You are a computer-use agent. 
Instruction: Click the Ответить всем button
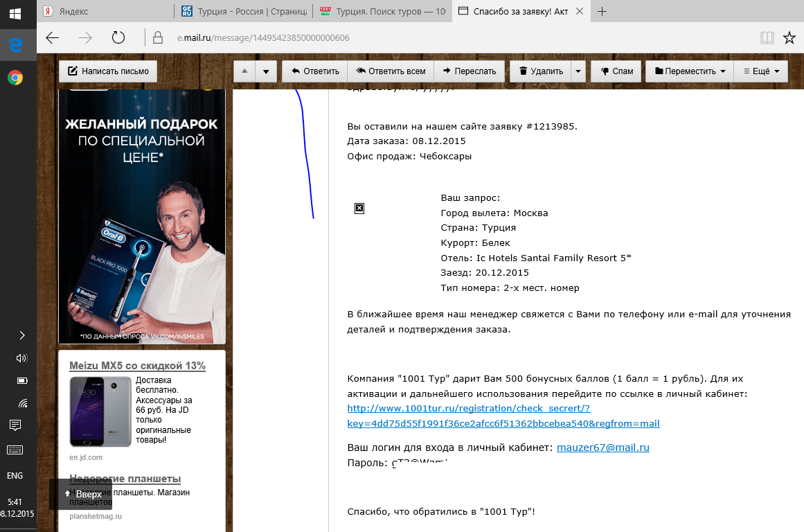(391, 71)
